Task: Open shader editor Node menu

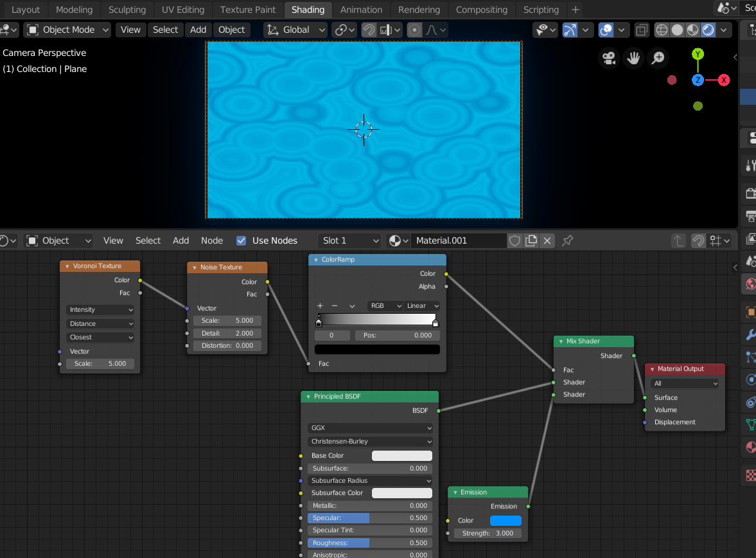Action: (212, 240)
